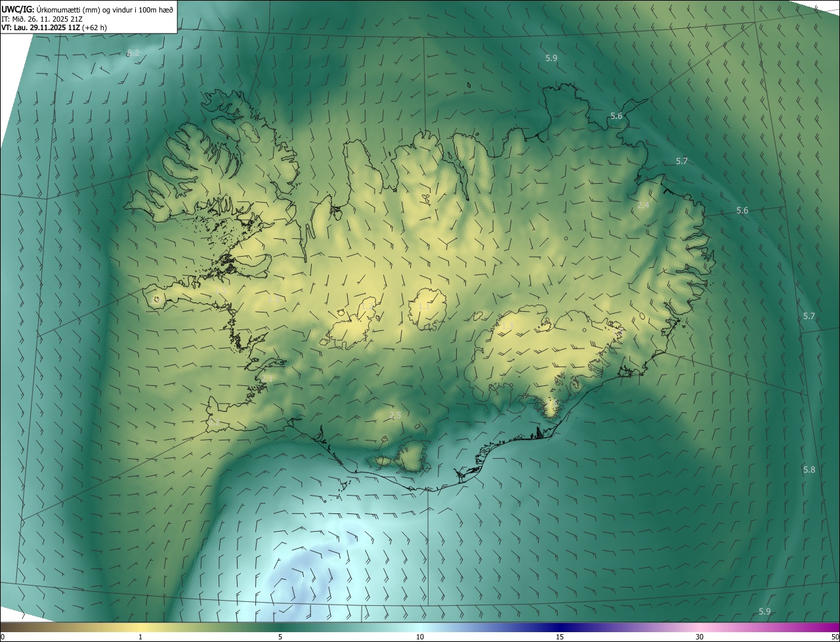Click the 2.5 value label in south Iceland
The width and height of the screenshot is (840, 642).
[395, 416]
